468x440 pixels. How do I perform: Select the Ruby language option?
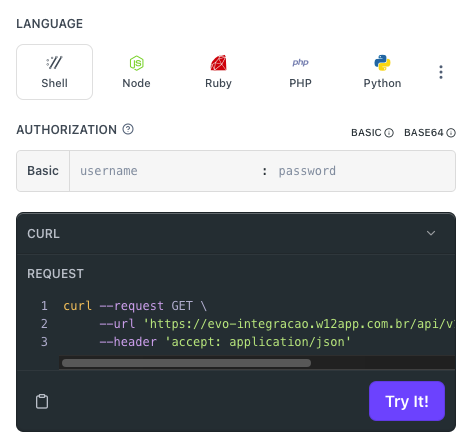pyautogui.click(x=218, y=72)
